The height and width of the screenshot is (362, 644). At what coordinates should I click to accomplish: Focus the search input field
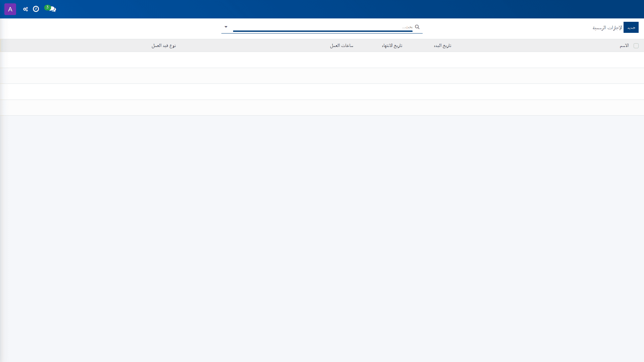coord(323,27)
